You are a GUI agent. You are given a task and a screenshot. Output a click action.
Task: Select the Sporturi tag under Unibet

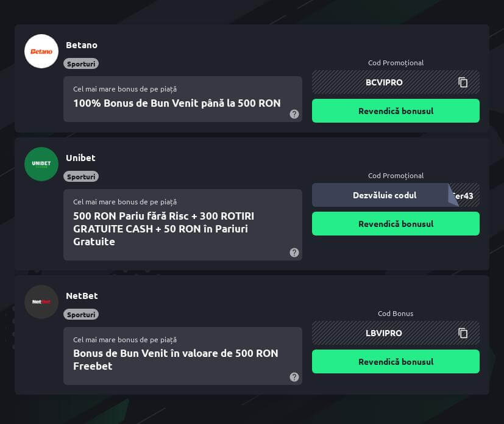tap(81, 176)
